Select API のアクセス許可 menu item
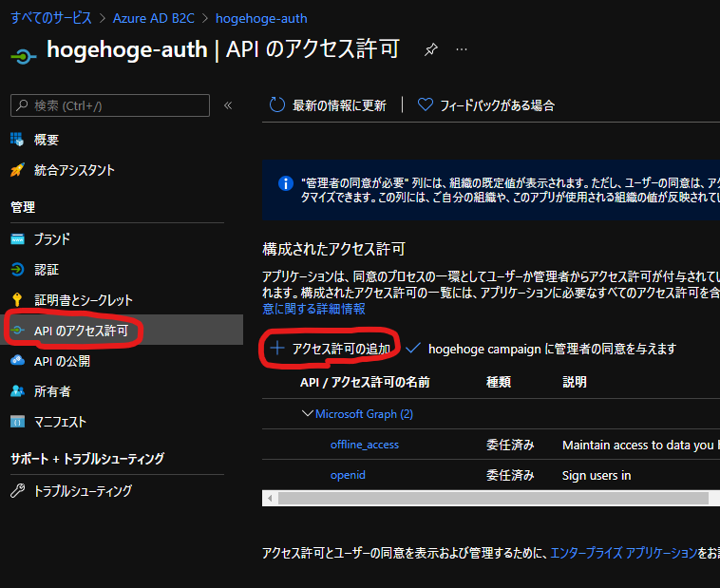The width and height of the screenshot is (720, 588). click(81, 331)
